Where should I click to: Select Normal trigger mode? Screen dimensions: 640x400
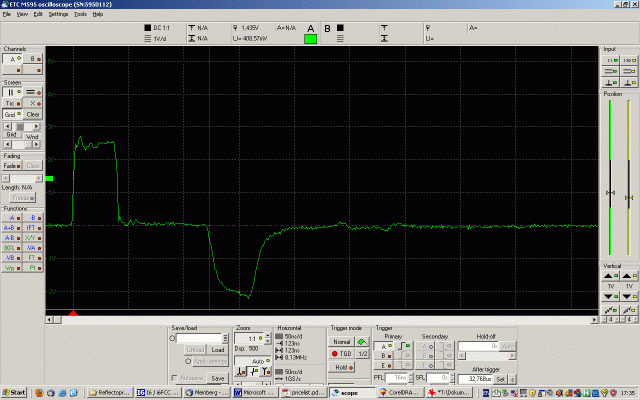(342, 341)
